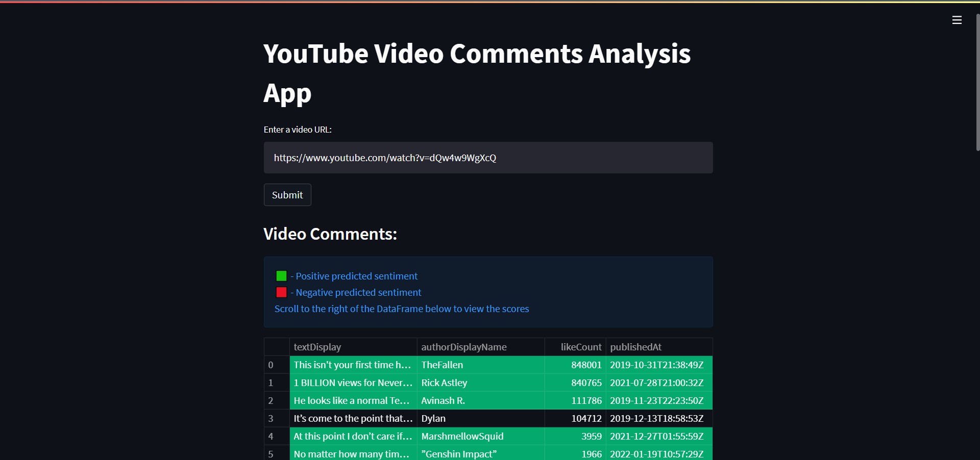Sort by publishedAt column header
Screen dimensions: 980x460
click(659, 347)
